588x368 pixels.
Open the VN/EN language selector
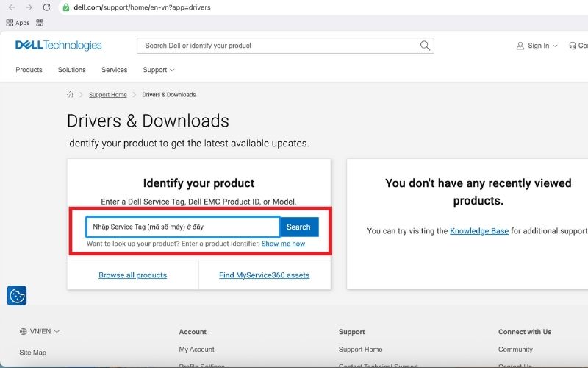(x=40, y=331)
